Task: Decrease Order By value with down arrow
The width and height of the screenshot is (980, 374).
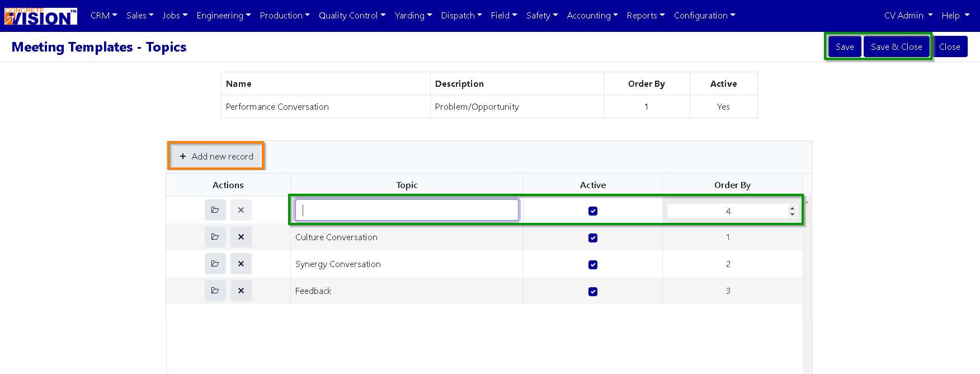Action: (x=792, y=214)
